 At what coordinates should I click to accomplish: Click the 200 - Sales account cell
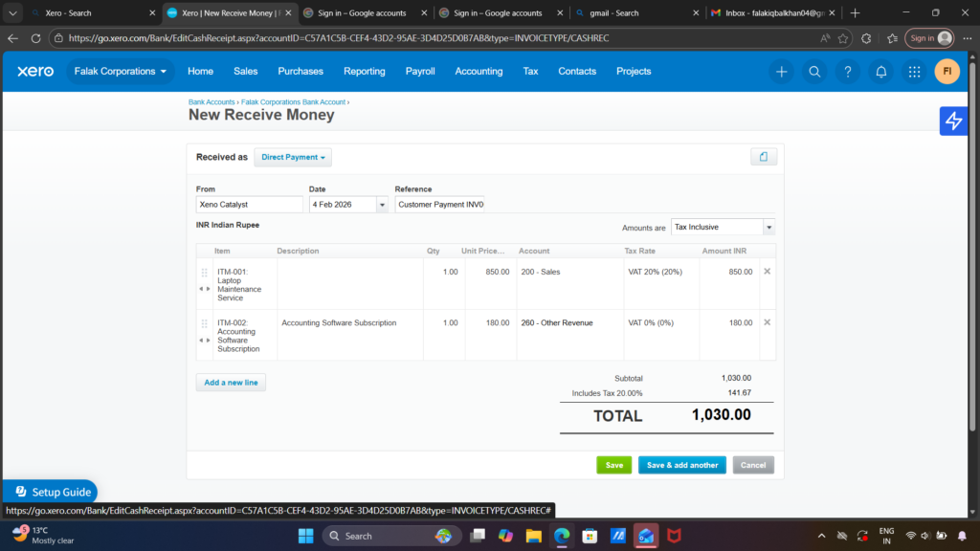[570, 283]
